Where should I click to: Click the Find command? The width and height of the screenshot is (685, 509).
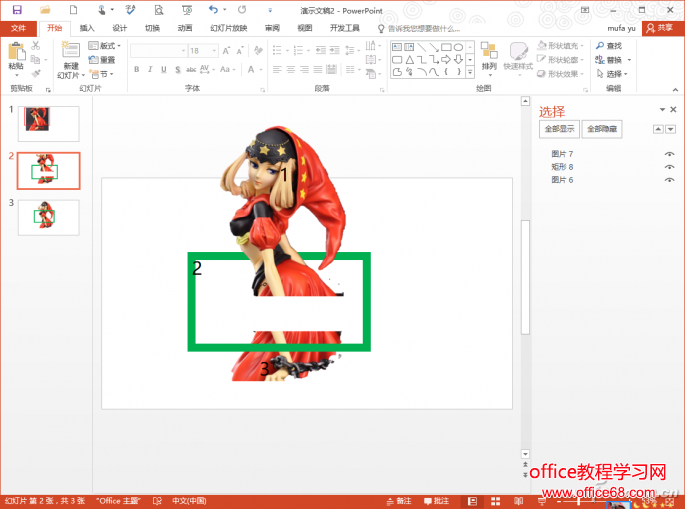pyautogui.click(x=609, y=45)
